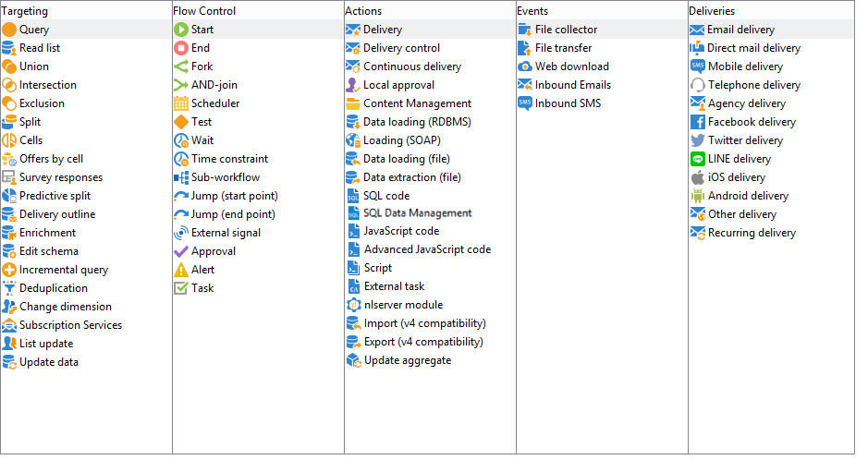Select the Task checkbox icon

point(181,288)
